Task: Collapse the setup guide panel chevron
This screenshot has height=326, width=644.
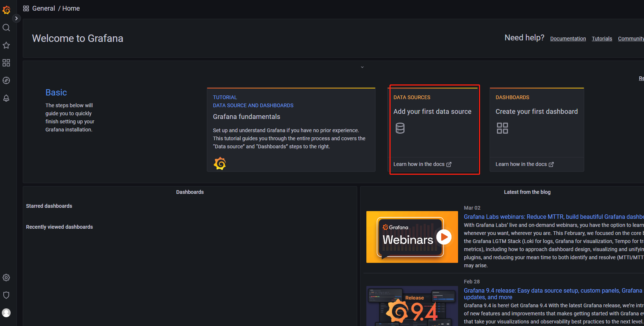Action: [x=362, y=67]
